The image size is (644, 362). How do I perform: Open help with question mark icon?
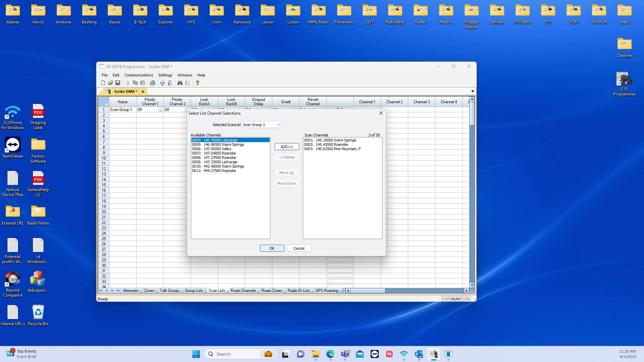pos(198,83)
